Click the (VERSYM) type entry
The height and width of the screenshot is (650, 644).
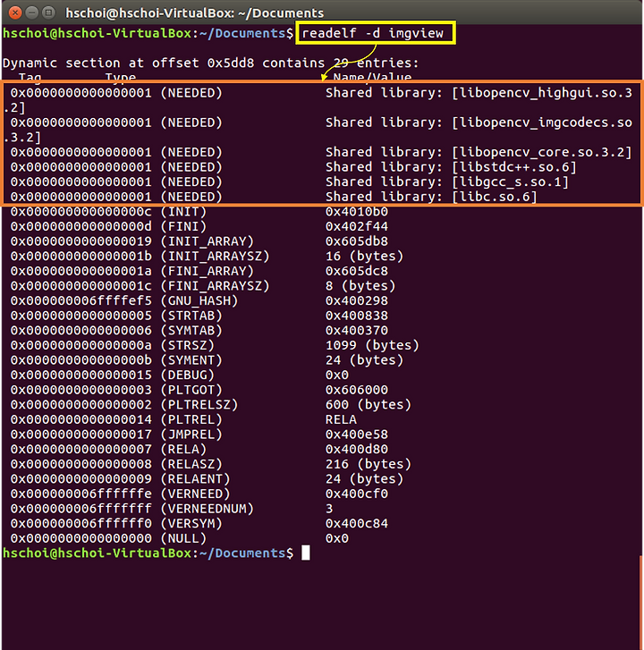click(191, 524)
